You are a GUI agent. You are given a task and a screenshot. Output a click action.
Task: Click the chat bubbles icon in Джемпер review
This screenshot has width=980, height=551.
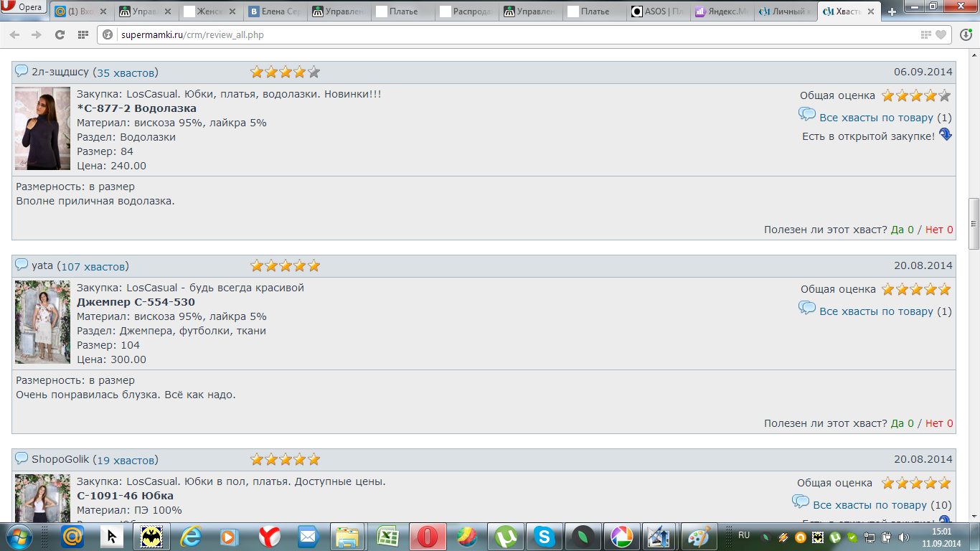click(807, 308)
